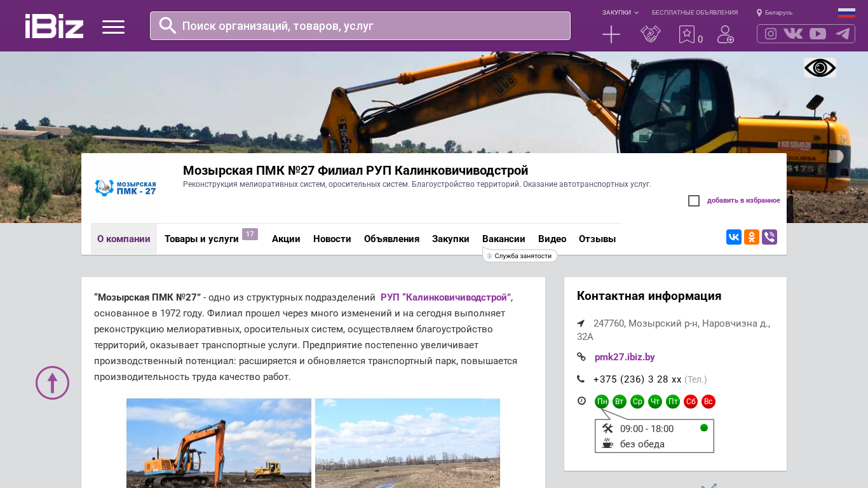Click the working hours clock icon
Viewport: 868px width, 488px height.
[581, 401]
